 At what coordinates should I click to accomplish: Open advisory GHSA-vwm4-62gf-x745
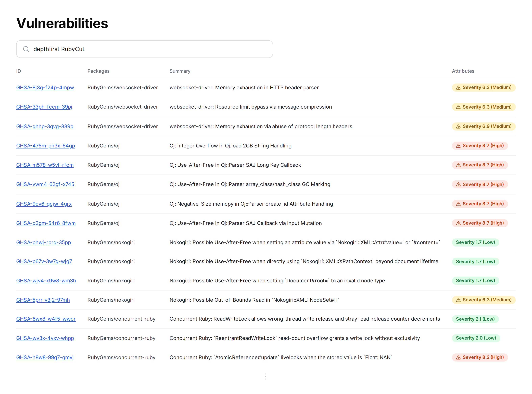click(45, 184)
